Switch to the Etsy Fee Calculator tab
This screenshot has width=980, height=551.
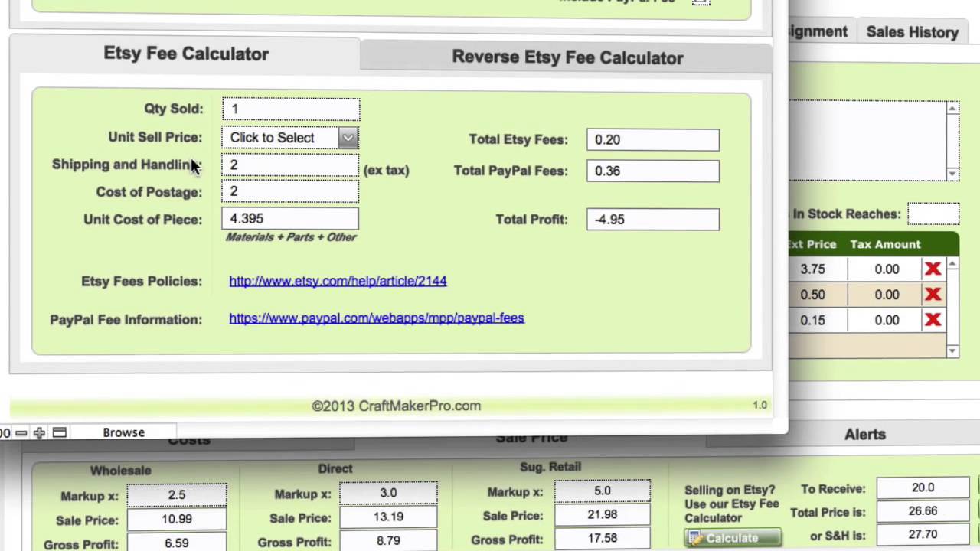[x=186, y=54]
